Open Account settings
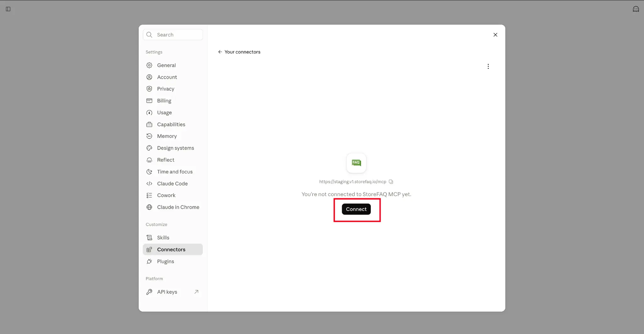 point(173,77)
